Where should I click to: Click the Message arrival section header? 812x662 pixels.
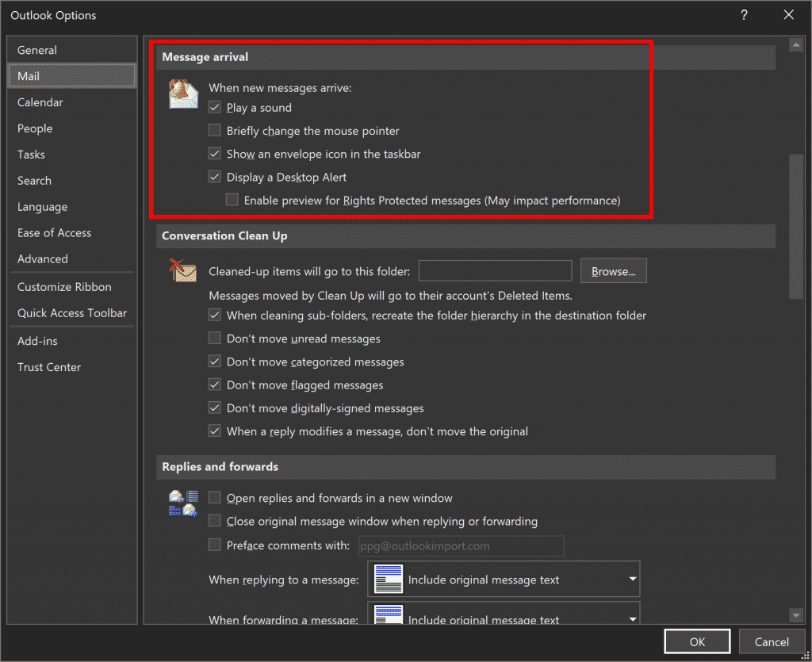pyautogui.click(x=465, y=57)
